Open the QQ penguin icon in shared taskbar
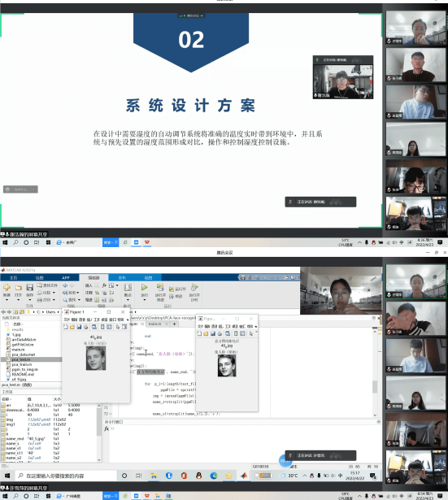The height and width of the screenshot is (500, 448). pos(198,476)
